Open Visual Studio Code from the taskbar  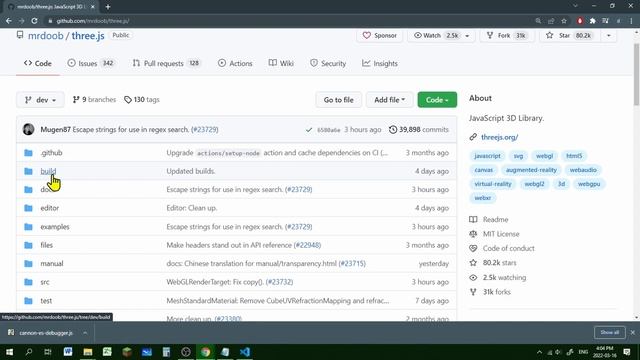(245, 352)
